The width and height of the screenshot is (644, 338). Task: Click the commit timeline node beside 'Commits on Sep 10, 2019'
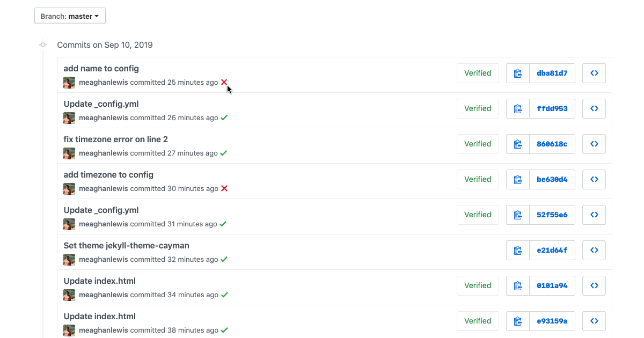(43, 45)
